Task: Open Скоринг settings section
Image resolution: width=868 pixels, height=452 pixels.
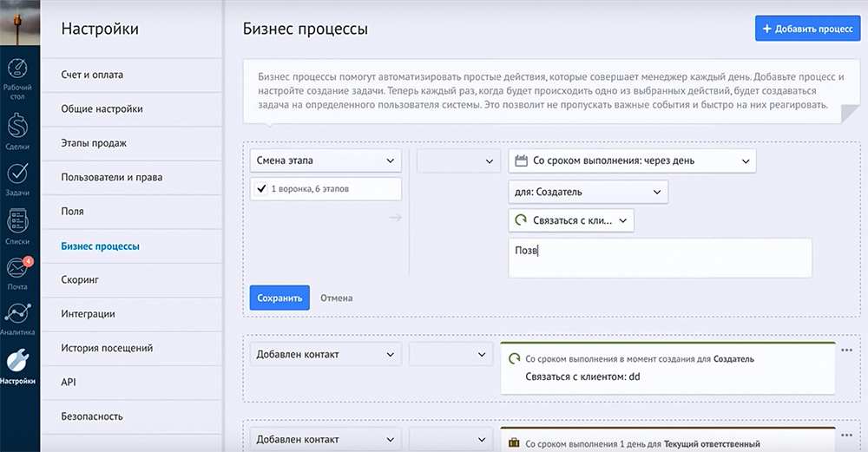Action: coord(132,280)
